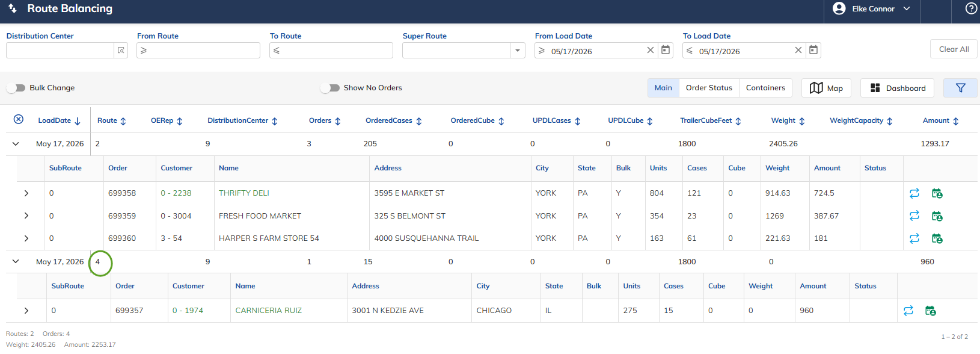Viewport: 980px width, 354px height.
Task: Open the Super Route dropdown
Action: (x=518, y=51)
